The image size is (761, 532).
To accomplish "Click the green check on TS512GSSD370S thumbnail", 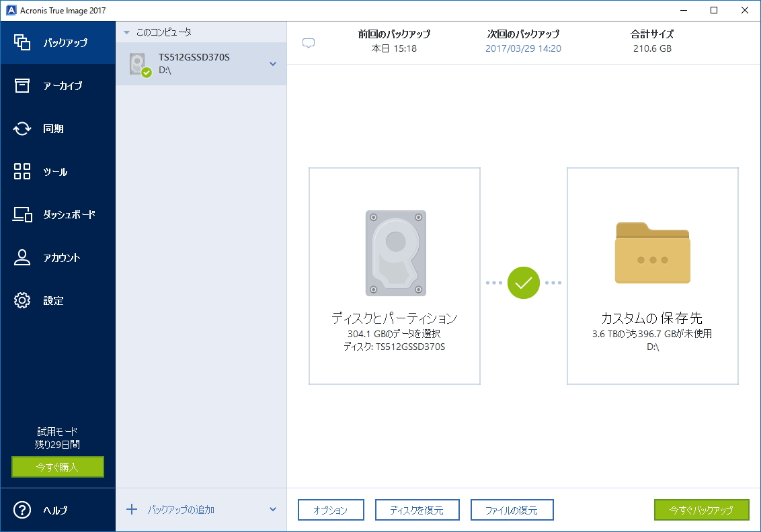I will [x=147, y=71].
